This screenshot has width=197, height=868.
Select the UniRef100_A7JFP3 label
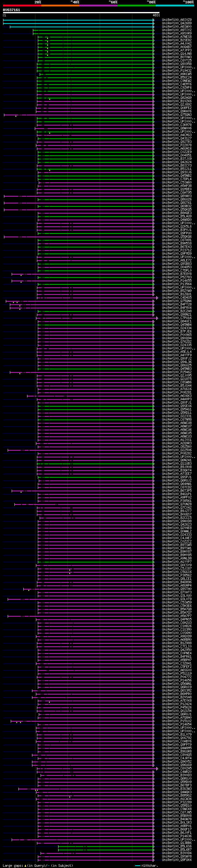[x=177, y=50]
